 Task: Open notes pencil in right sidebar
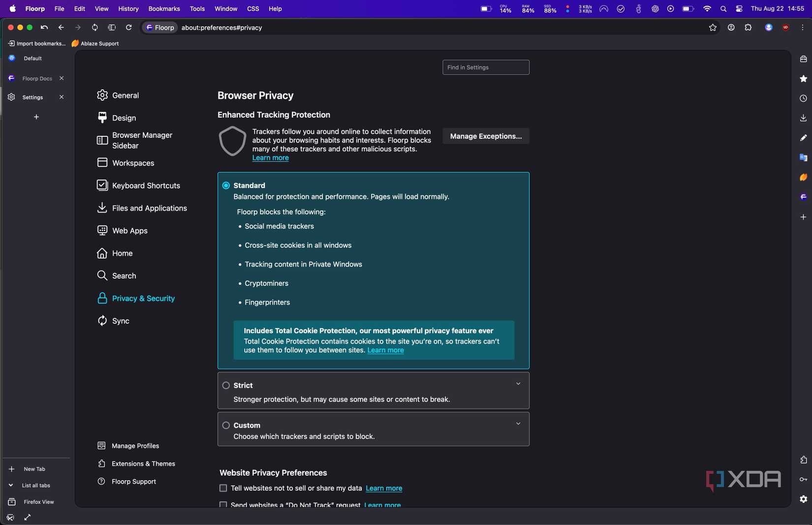[804, 138]
